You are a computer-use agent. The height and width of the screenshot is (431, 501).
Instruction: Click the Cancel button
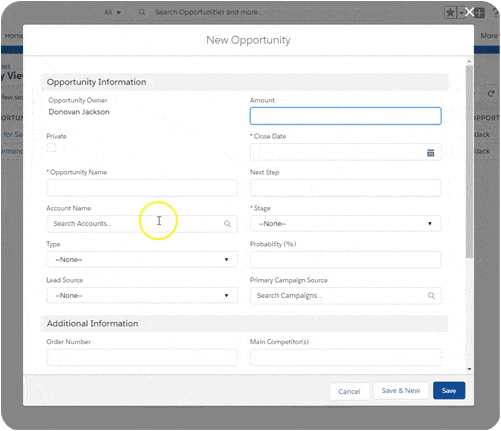click(x=349, y=391)
